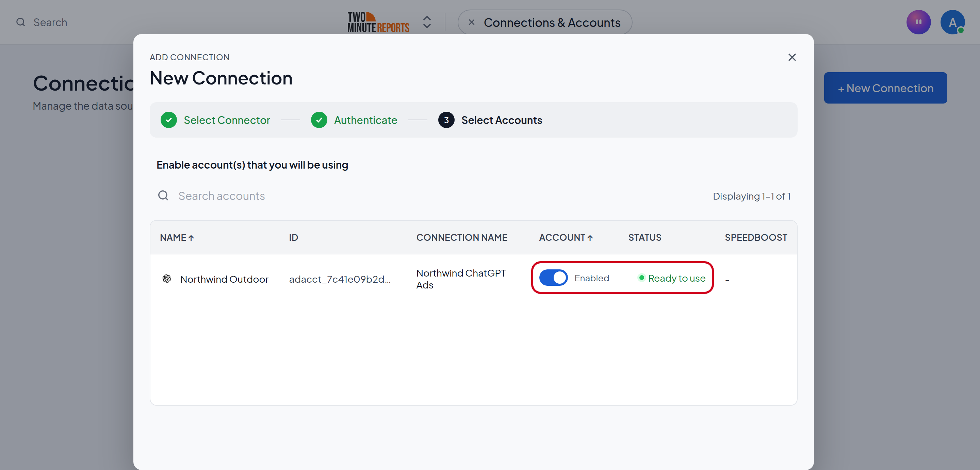Click the Select Connector green checkmark
Image resolution: width=980 pixels, height=470 pixels.
tap(168, 120)
